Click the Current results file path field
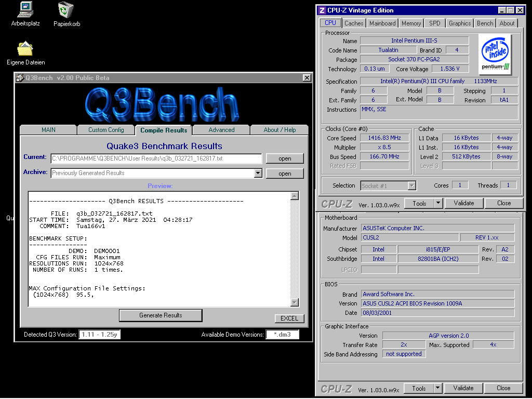 [156, 158]
